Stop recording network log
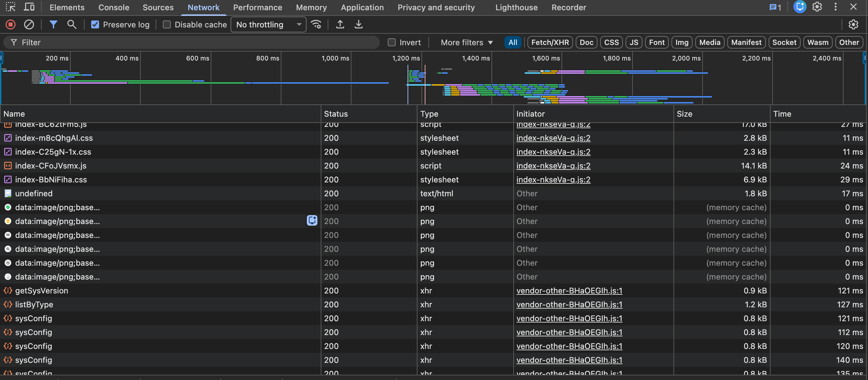Viewport: 868px width, 380px height. tap(11, 24)
